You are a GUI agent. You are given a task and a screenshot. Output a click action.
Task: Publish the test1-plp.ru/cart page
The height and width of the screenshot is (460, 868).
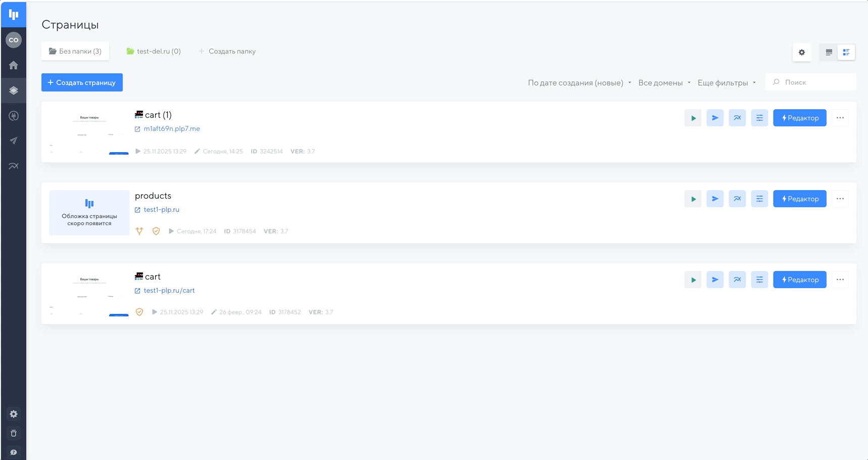tap(715, 280)
